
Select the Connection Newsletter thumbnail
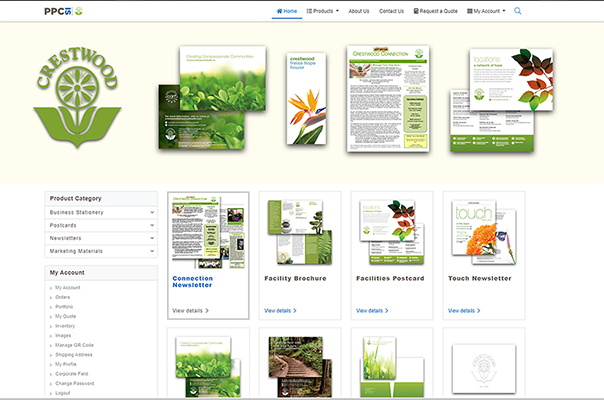(x=208, y=229)
